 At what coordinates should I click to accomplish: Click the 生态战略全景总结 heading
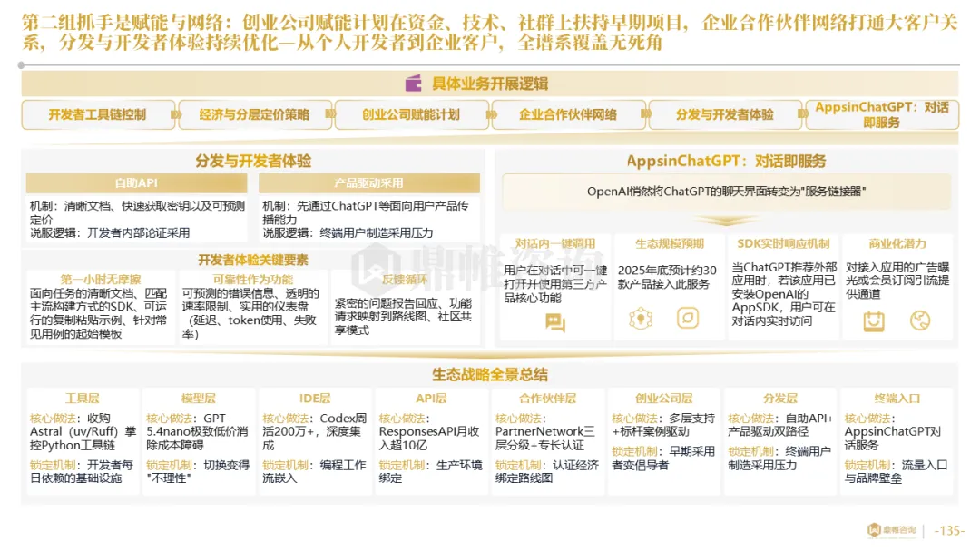tap(490, 375)
